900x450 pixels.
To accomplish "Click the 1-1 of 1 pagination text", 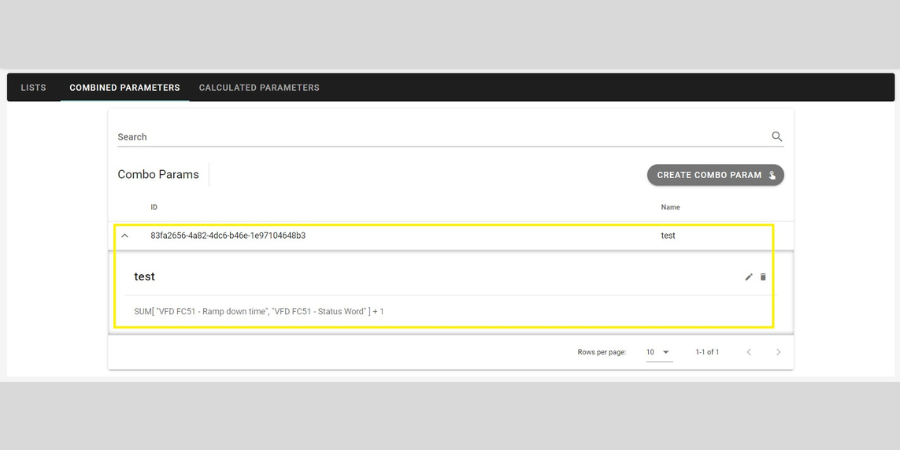I will 707,352.
